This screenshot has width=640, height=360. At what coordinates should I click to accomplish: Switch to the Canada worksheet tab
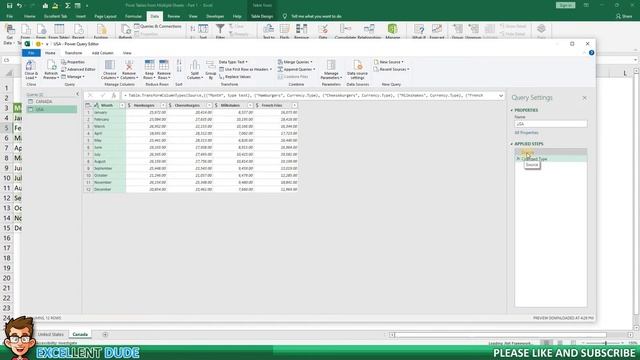click(80, 334)
